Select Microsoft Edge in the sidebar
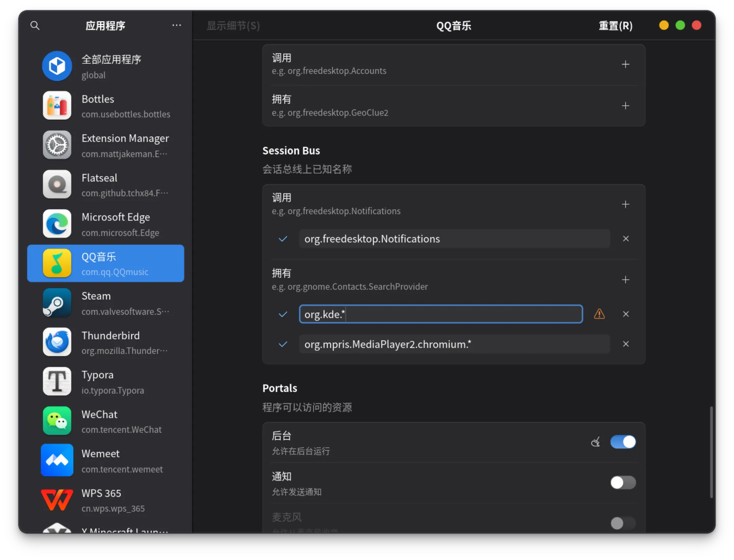Viewport: 734px width, 560px height. coord(106,224)
